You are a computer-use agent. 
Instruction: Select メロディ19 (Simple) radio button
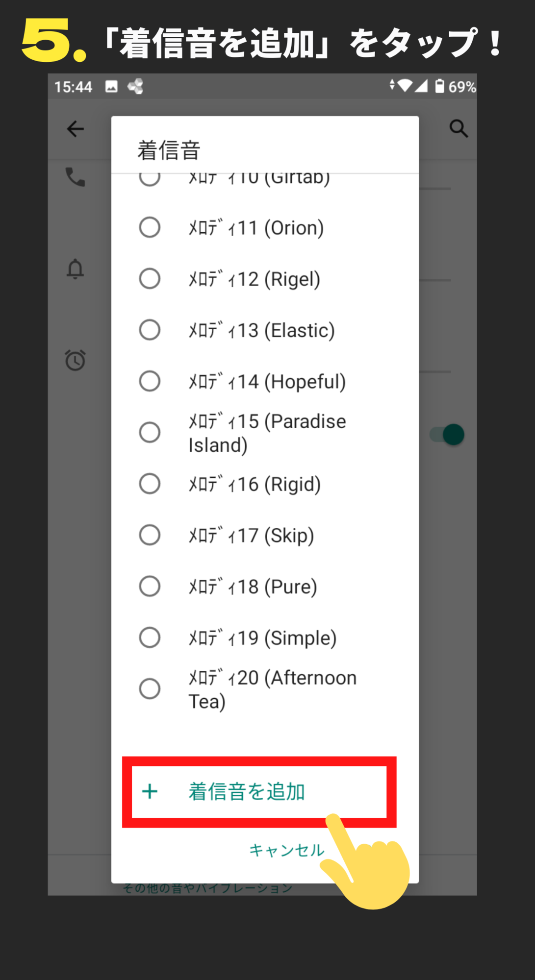click(x=150, y=637)
